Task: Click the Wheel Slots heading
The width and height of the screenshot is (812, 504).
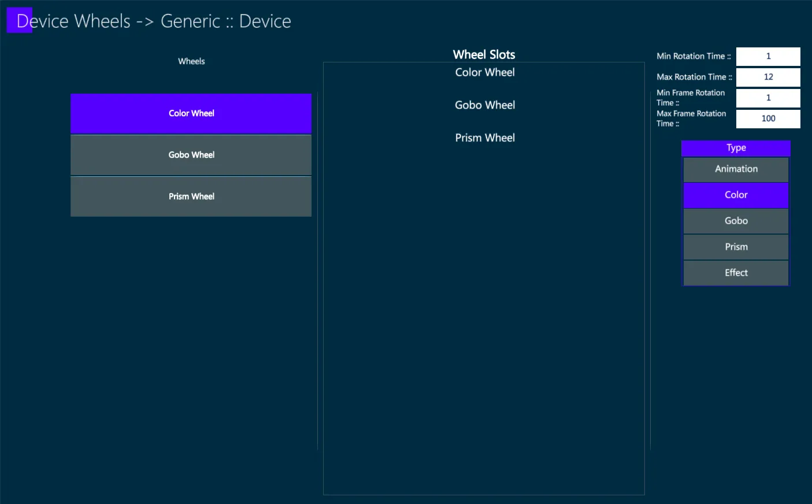Action: (x=484, y=54)
